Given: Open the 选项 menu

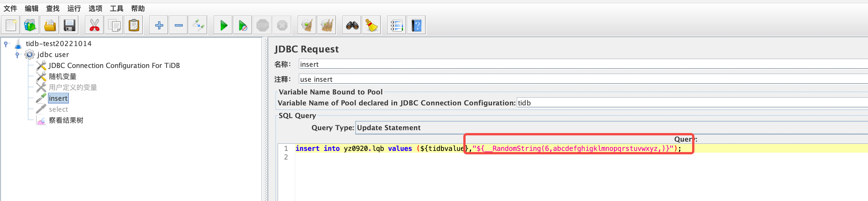Looking at the screenshot, I should click(95, 8).
